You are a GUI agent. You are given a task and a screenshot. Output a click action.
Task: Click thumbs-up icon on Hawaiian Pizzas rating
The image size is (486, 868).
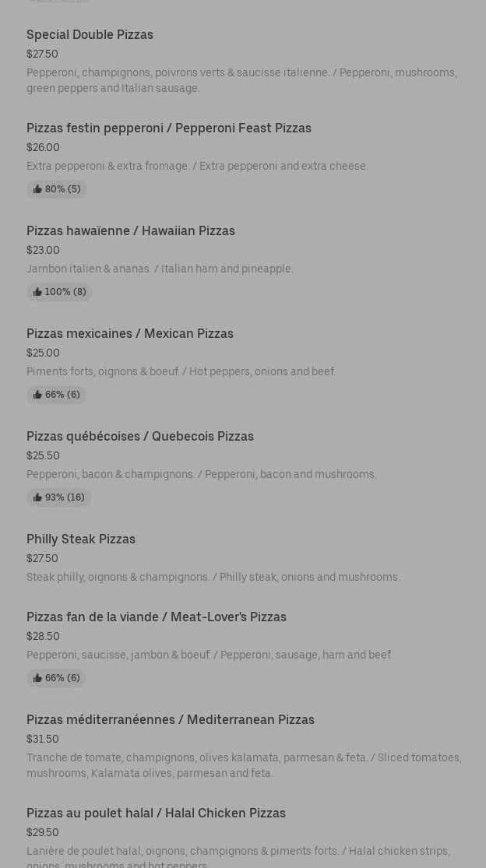tap(37, 292)
